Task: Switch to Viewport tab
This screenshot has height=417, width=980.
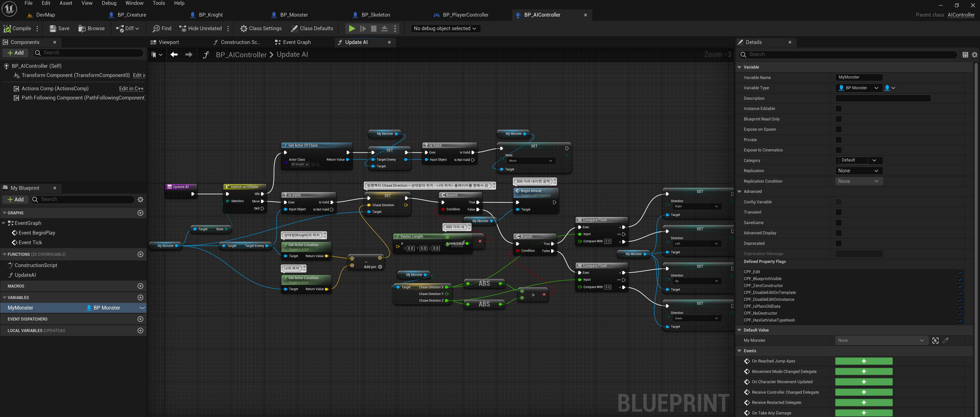Action: (x=165, y=42)
